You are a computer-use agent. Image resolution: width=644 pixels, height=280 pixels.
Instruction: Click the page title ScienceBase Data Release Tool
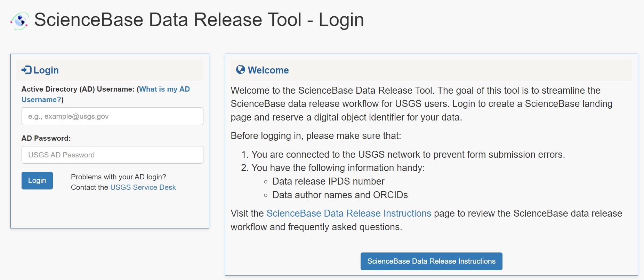click(x=168, y=20)
